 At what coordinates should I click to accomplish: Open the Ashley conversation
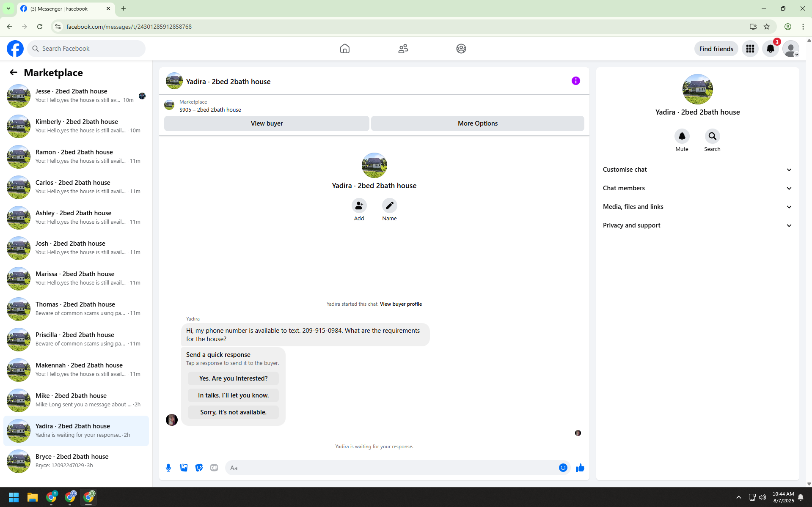click(x=76, y=218)
